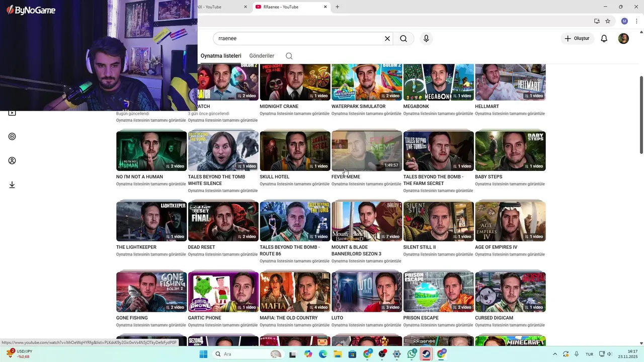Open the MIDNIGHT CRANE playlist thumbnail
The height and width of the screenshot is (362, 644).
(295, 82)
